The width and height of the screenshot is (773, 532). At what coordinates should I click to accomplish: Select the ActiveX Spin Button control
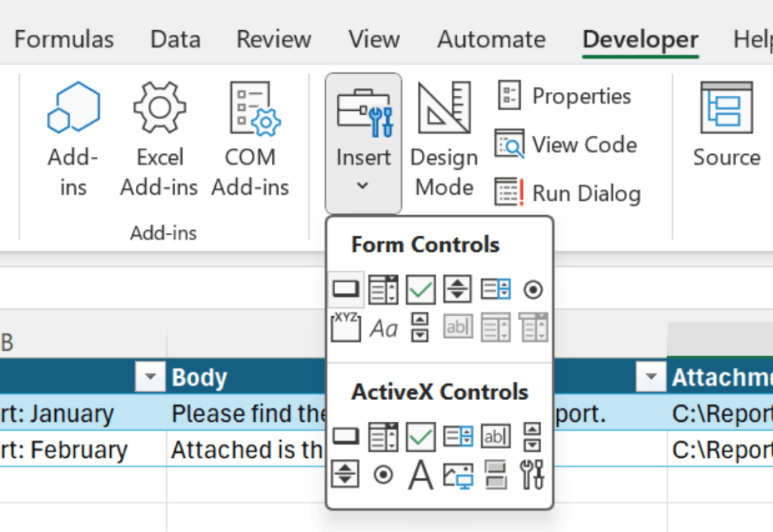coord(345,474)
